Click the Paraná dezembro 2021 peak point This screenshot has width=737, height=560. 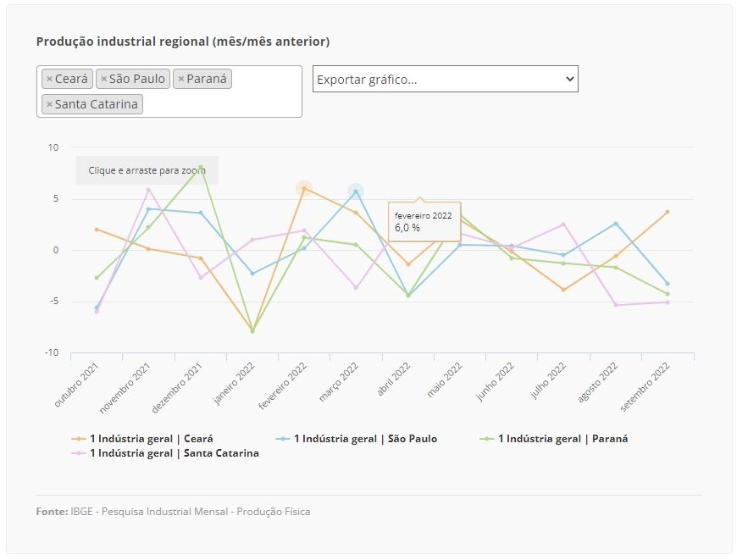[x=201, y=167]
